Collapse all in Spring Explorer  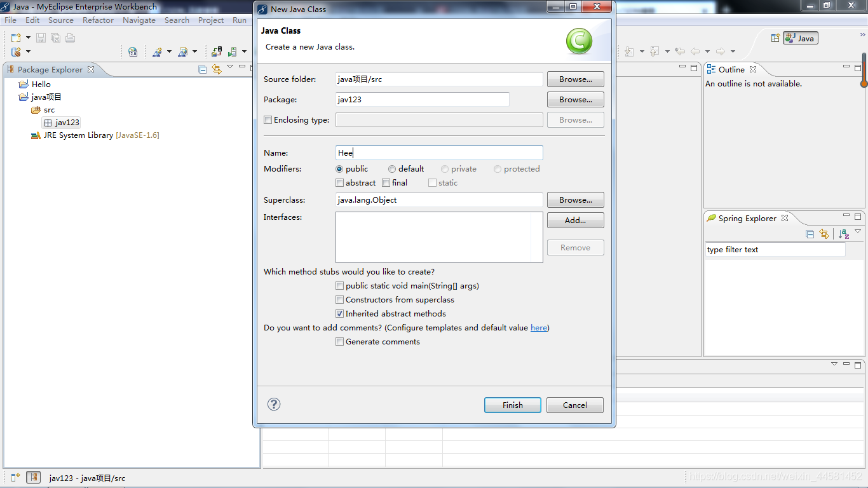point(810,234)
